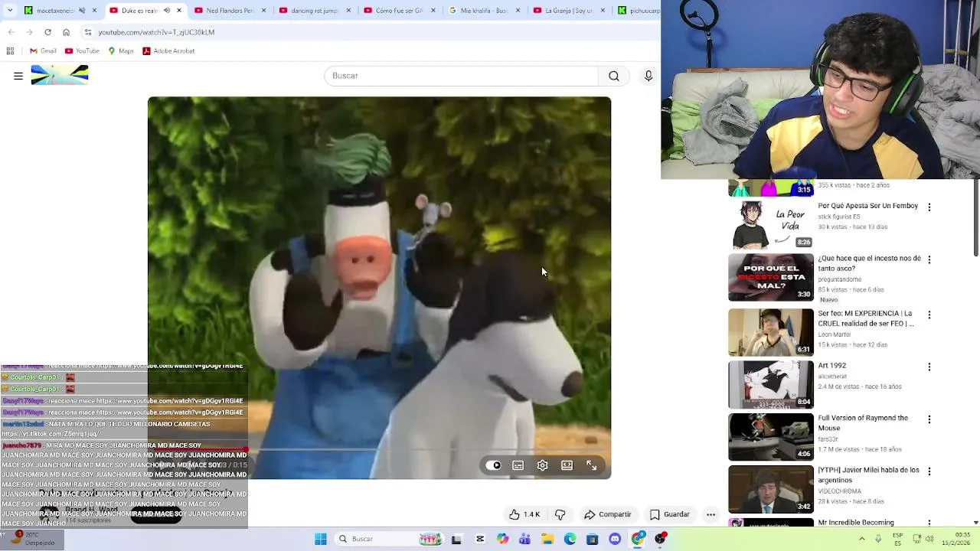Screen dimensions: 980x551
Task: Open the YouTube guide hamburger menu
Action: [x=18, y=76]
